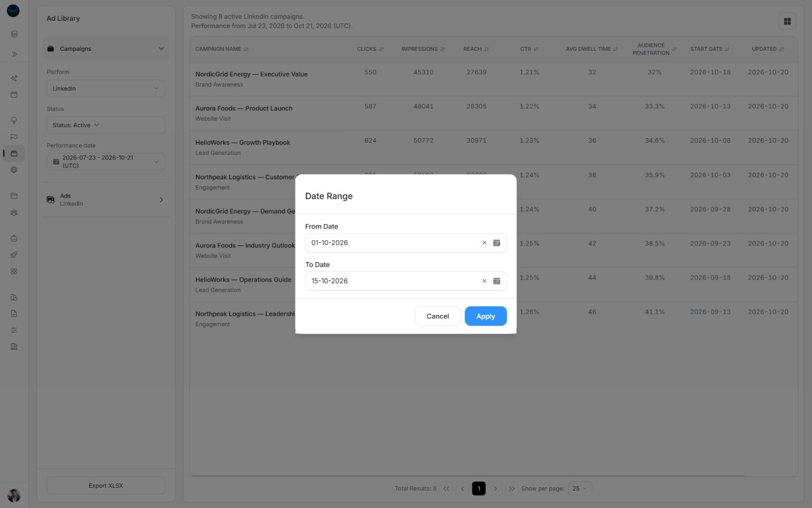The height and width of the screenshot is (508, 812).
Task: Sort table by Start Date column
Action: point(710,49)
